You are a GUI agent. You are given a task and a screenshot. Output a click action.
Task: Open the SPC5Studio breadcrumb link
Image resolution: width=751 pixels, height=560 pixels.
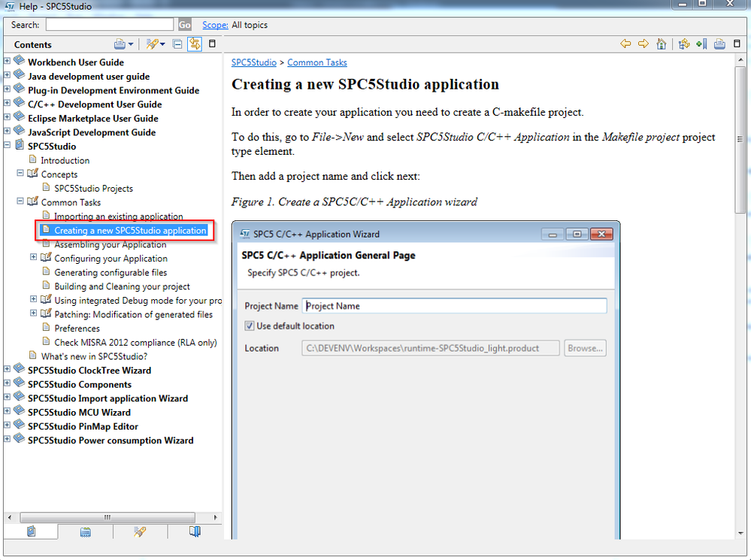pyautogui.click(x=254, y=62)
